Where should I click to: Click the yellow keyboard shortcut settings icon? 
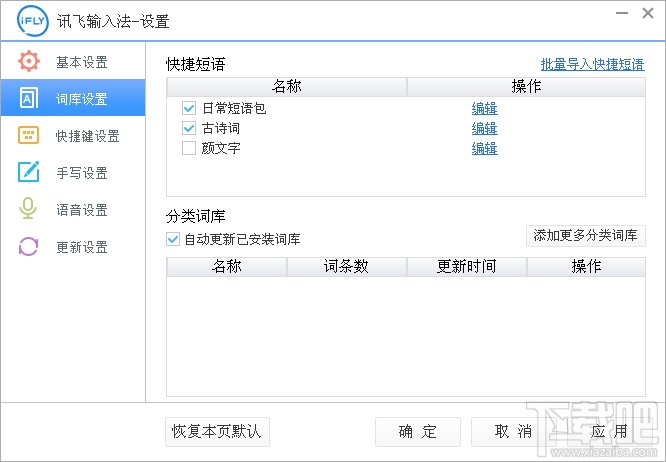click(28, 135)
